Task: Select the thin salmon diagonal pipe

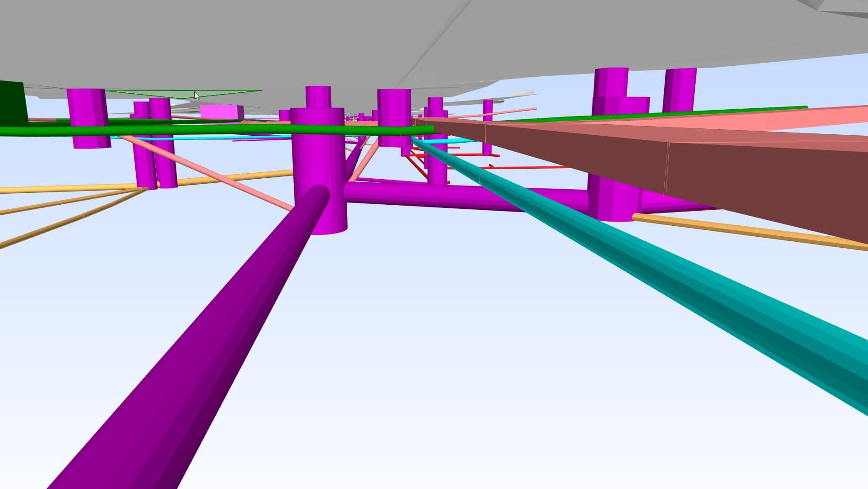Action: tap(215, 174)
